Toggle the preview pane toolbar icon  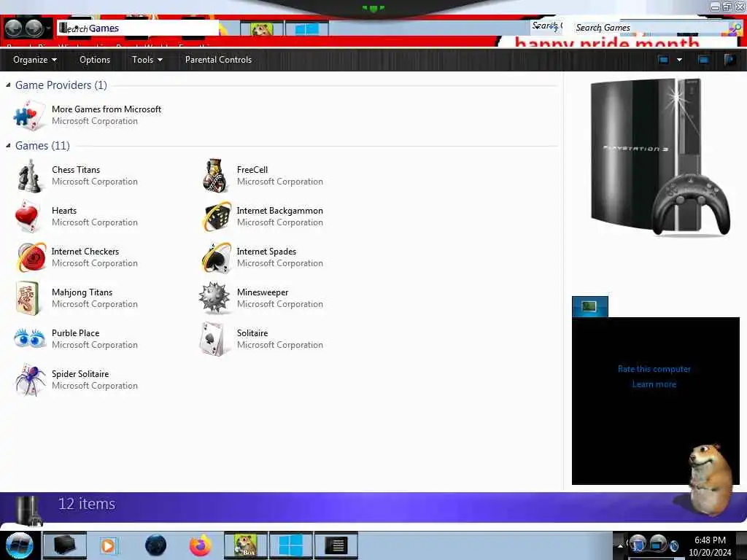coord(703,60)
